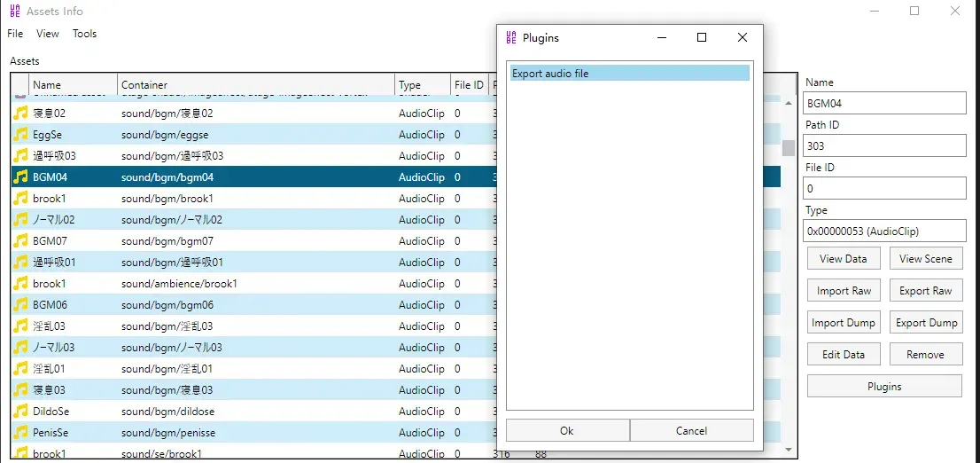The height and width of the screenshot is (463, 980).
Task: Click the Export Raw button
Action: (926, 290)
